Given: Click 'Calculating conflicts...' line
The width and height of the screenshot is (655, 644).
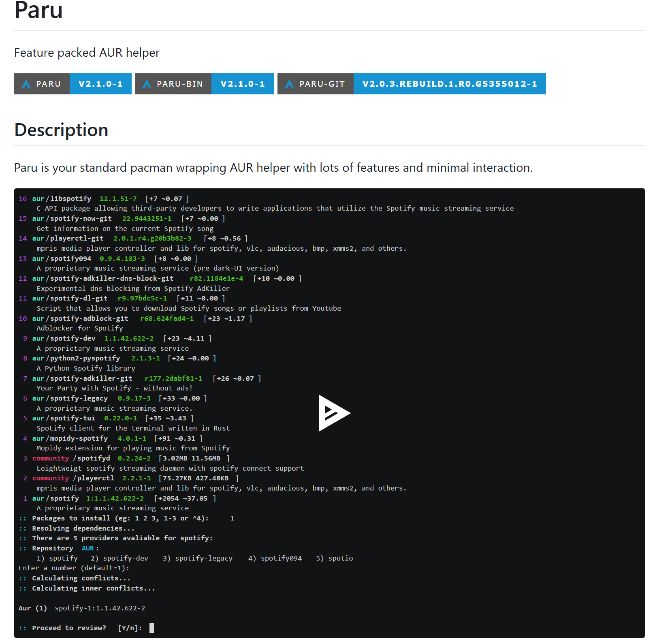Looking at the screenshot, I should coord(75,578).
